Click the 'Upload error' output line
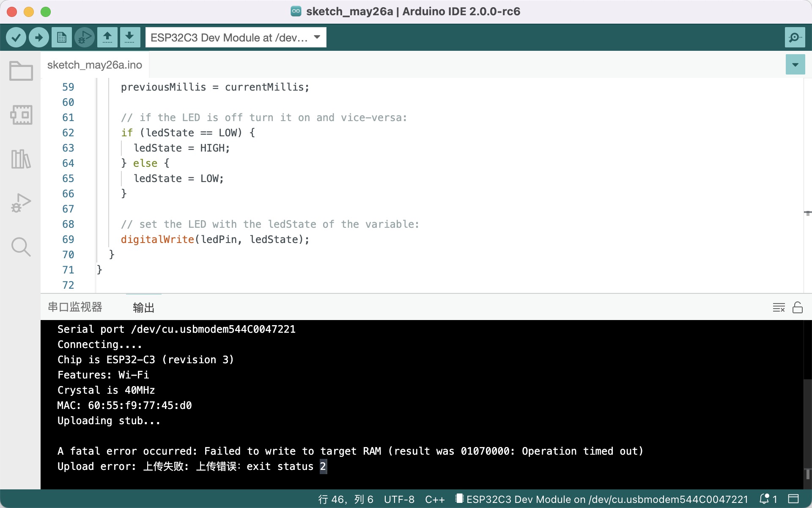 [x=192, y=467]
